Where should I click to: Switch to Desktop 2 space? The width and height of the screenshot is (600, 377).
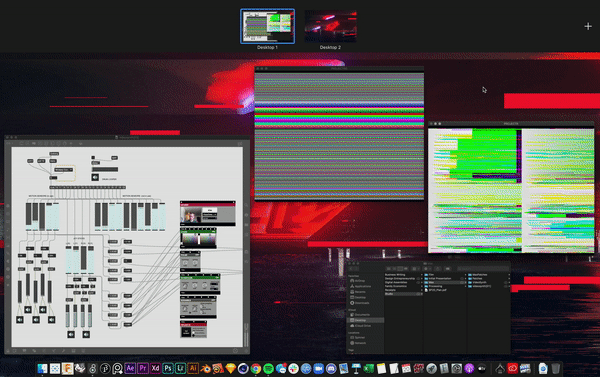(330, 26)
